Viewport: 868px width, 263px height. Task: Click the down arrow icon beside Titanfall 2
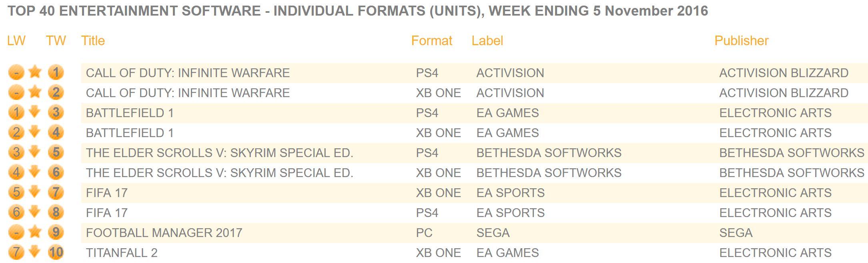click(x=35, y=252)
